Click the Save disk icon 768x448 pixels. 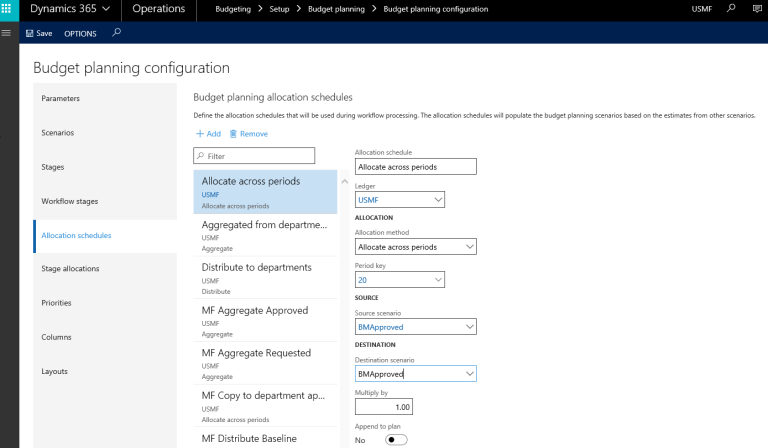click(x=29, y=33)
